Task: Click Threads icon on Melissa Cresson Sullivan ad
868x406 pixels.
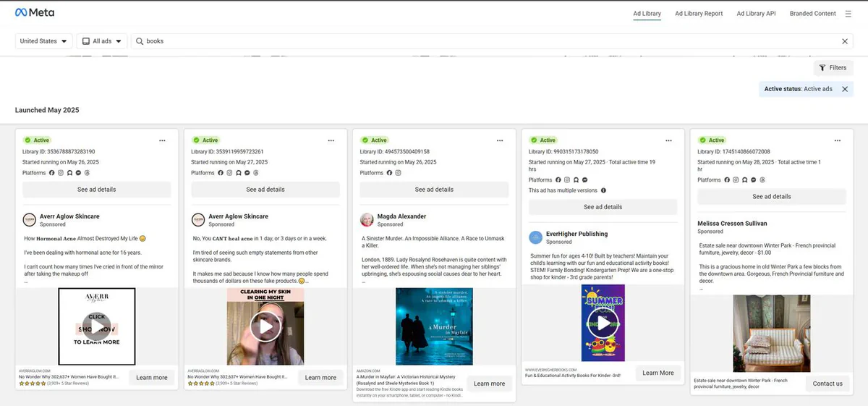Action: point(762,180)
